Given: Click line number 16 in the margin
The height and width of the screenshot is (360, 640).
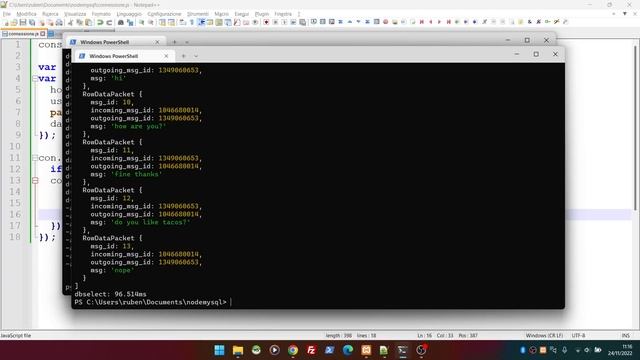Looking at the screenshot, I should point(15,214).
